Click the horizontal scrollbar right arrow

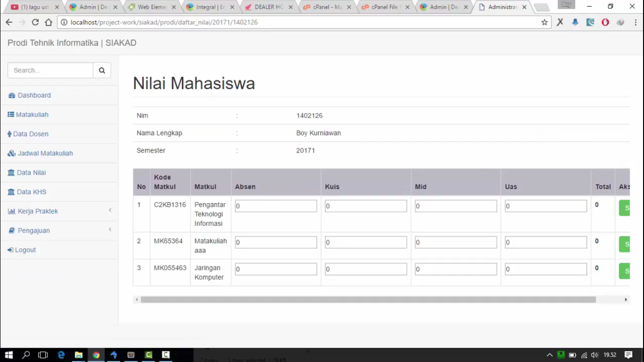(626, 300)
